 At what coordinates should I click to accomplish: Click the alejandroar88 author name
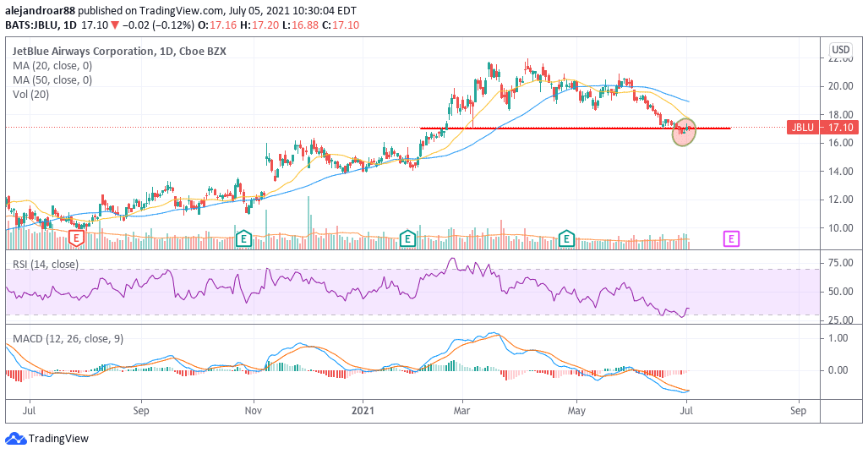coord(40,10)
